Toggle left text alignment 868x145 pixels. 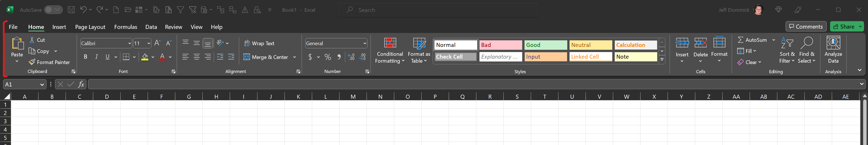pos(185,57)
